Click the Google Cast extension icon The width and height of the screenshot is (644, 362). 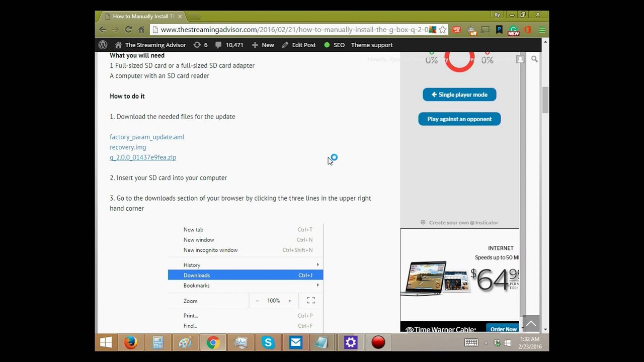tap(485, 30)
